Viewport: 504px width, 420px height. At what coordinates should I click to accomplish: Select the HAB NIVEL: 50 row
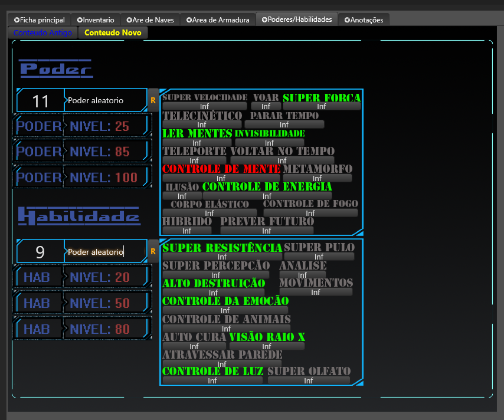(x=82, y=303)
